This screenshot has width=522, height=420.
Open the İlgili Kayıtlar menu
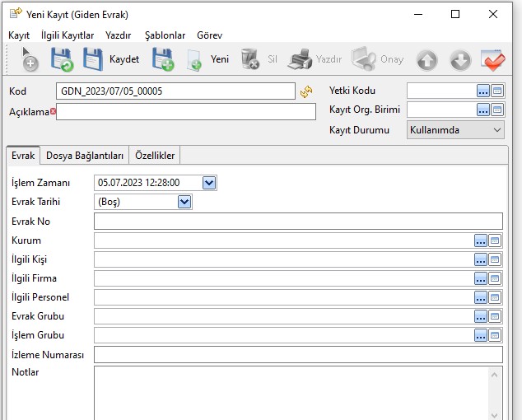pos(68,35)
